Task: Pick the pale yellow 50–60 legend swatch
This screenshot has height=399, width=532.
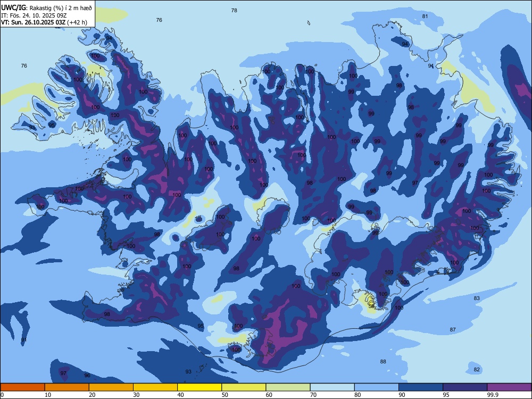Action: pos(244,387)
